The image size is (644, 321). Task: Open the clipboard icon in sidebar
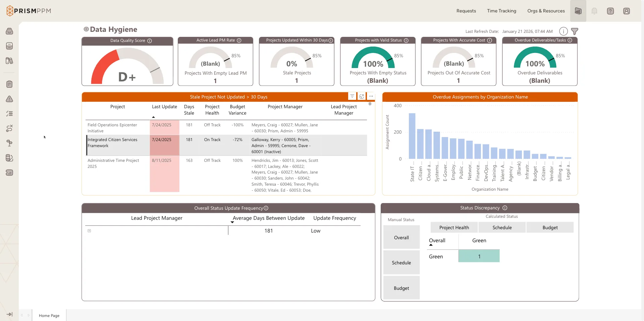pos(9,84)
